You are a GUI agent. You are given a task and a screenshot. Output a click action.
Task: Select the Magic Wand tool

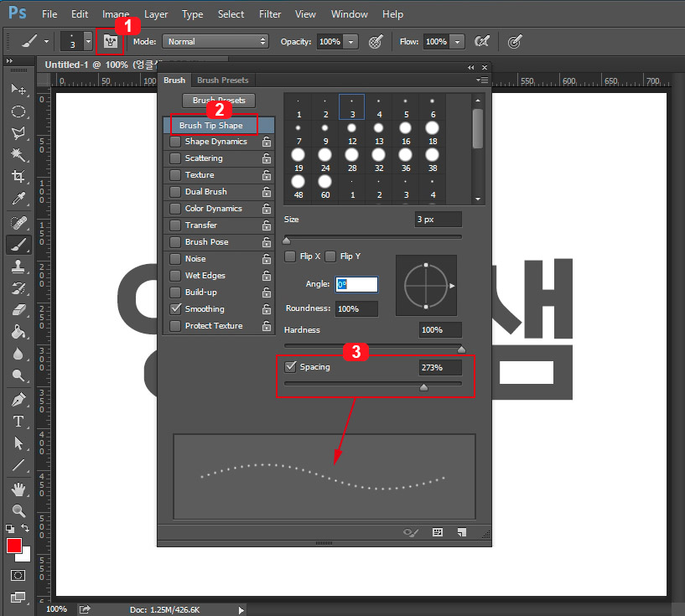18,154
